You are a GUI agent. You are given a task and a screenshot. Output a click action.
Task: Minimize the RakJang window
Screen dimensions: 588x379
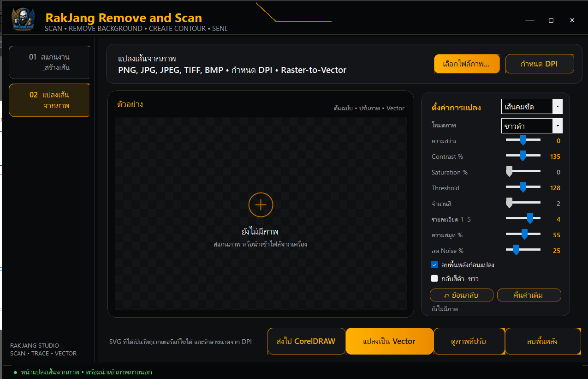click(x=530, y=20)
